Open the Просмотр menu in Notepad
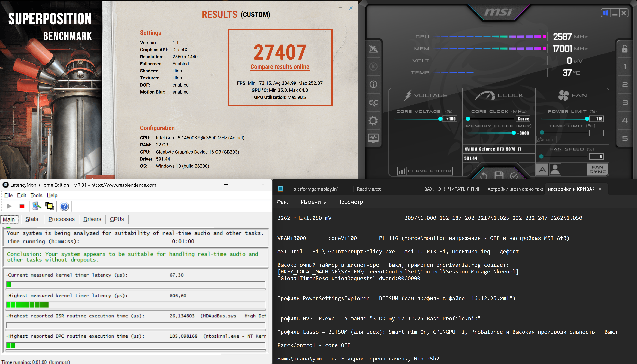Viewport: 637px width, 364px height. 350,202
